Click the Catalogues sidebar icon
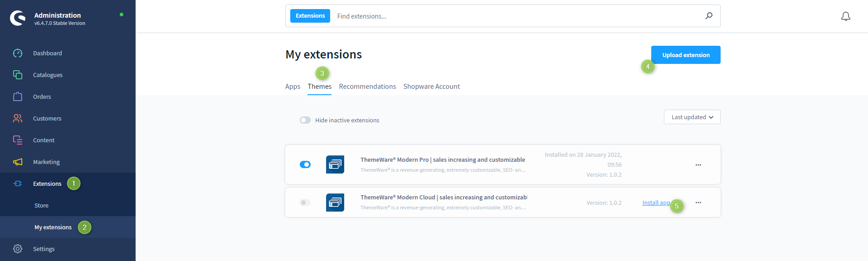868x261 pixels. point(18,75)
